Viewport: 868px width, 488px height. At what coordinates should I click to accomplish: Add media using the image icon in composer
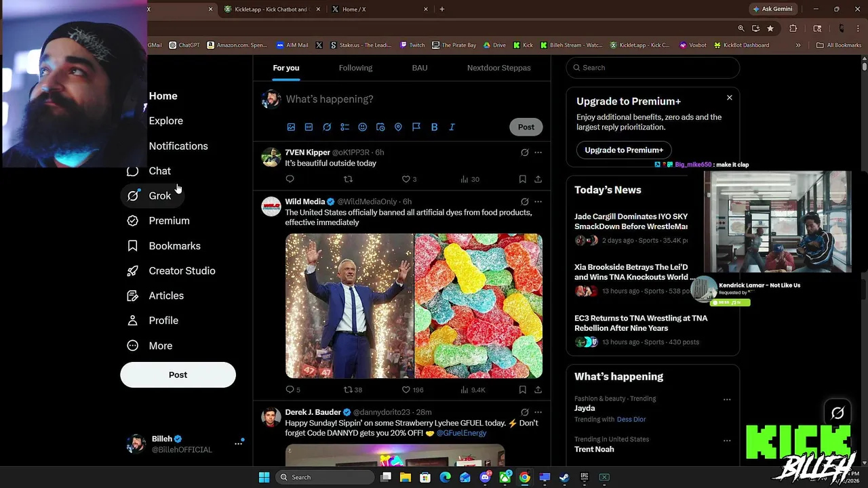point(291,127)
